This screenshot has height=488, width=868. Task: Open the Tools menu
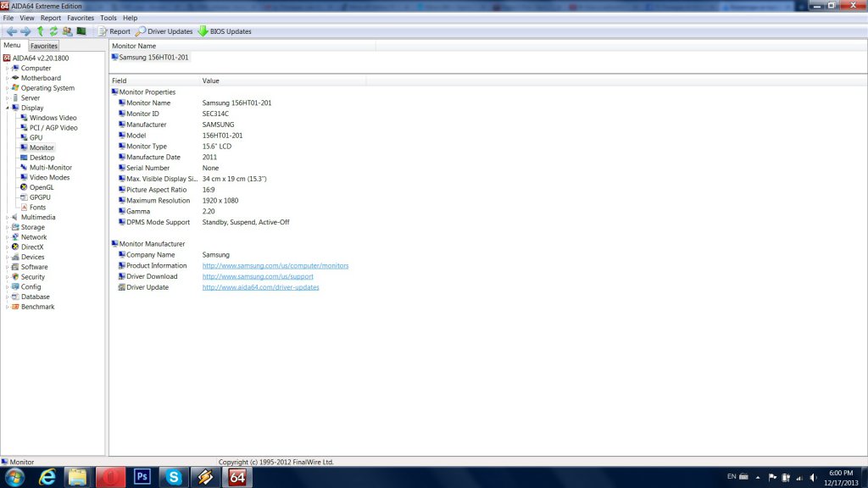[108, 18]
